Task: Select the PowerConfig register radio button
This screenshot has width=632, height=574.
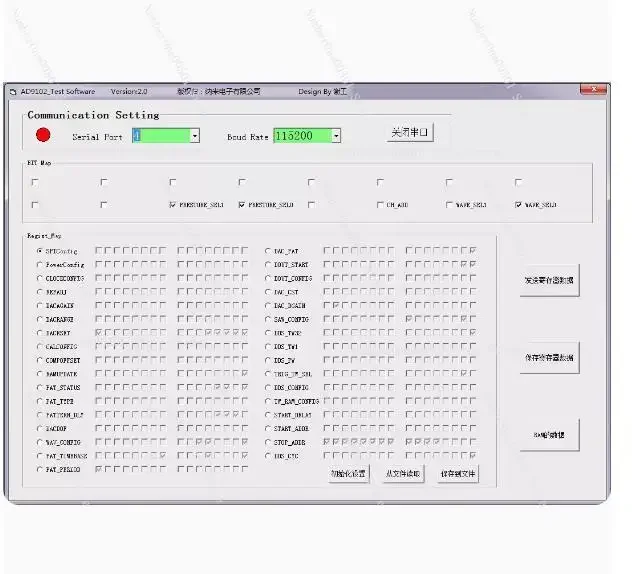Action: pos(40,264)
